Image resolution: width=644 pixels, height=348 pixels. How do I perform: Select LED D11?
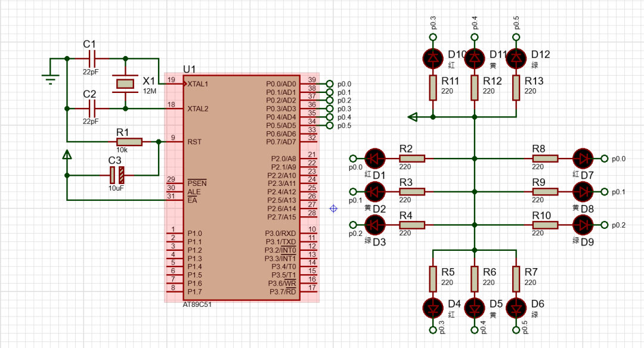click(x=475, y=58)
